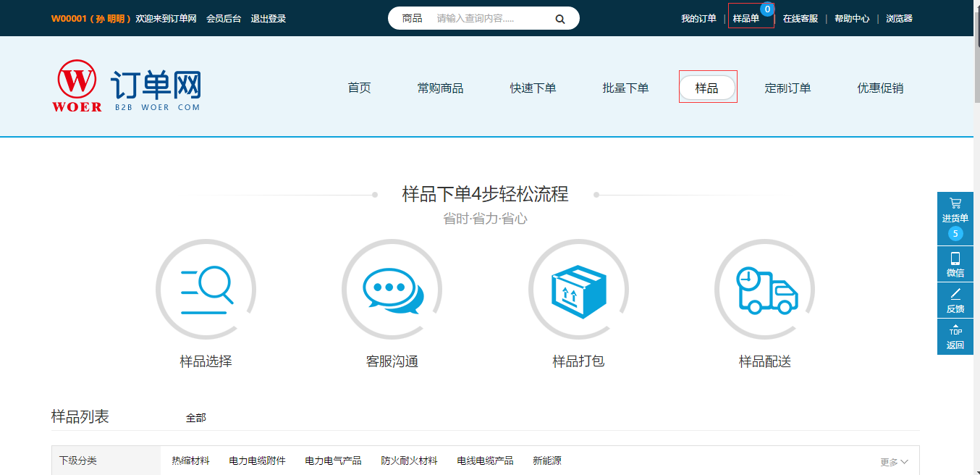Image resolution: width=980 pixels, height=475 pixels.
Task: Open the 商品 search category dropdown
Action: [413, 18]
